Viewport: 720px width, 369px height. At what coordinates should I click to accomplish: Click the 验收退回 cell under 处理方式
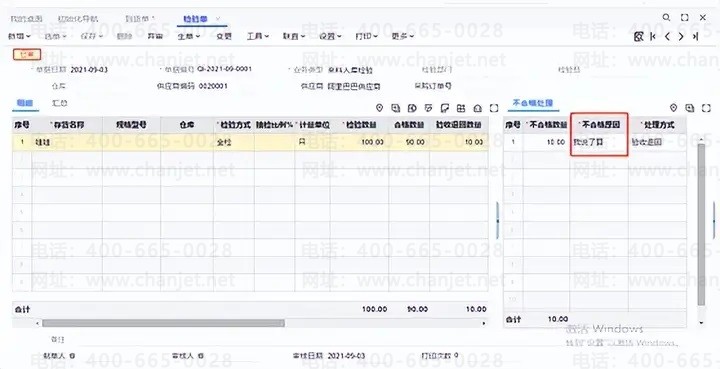click(657, 142)
